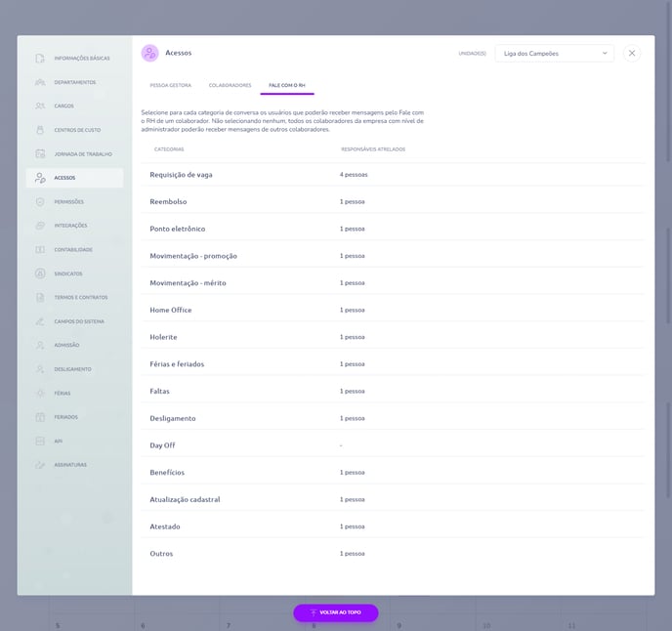The image size is (672, 631).
Task: Click the Integrações sidebar icon
Action: (40, 226)
